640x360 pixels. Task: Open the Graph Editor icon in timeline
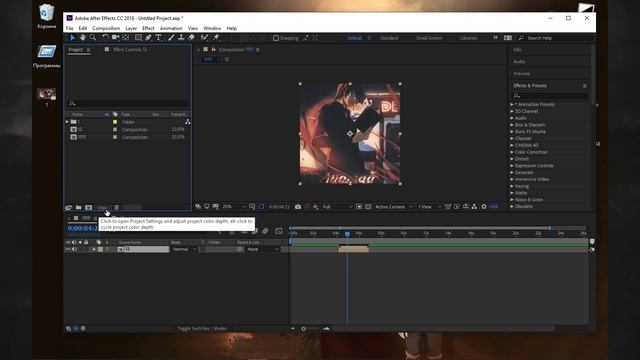[x=279, y=231]
